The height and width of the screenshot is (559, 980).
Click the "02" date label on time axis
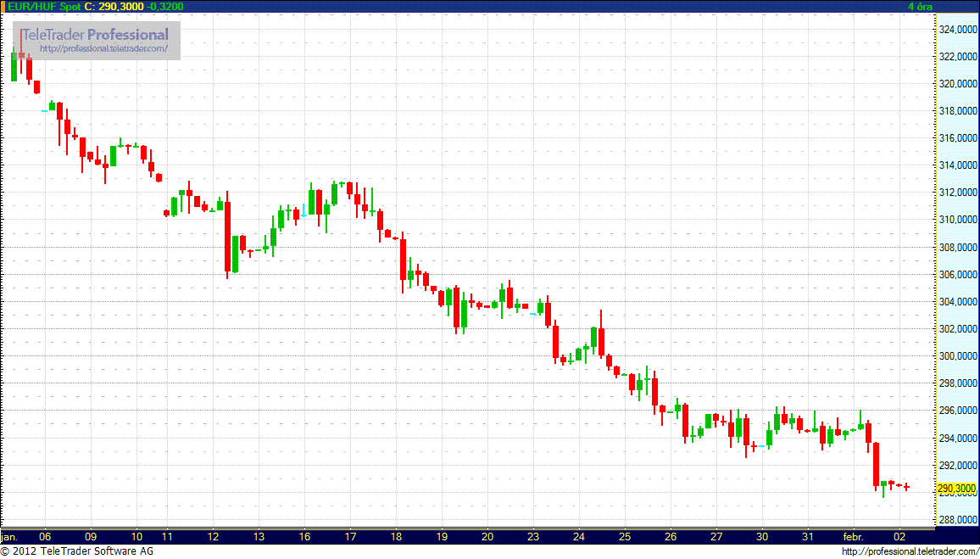tap(899, 536)
